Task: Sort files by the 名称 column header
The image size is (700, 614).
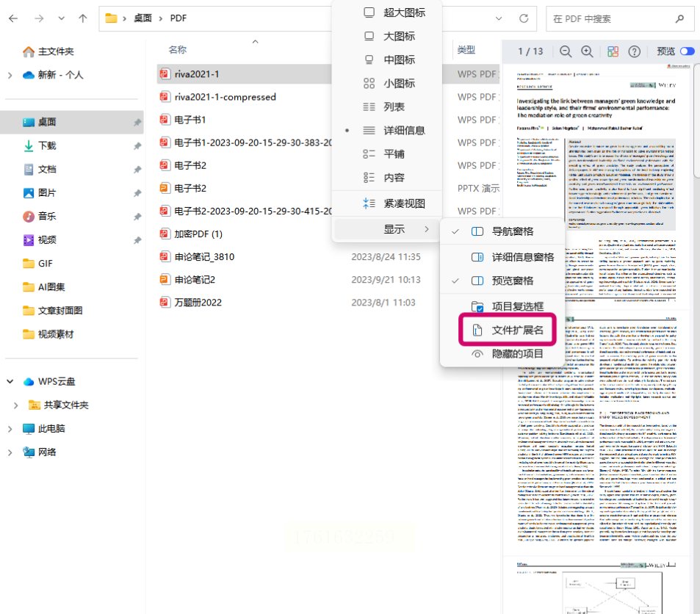Action: pyautogui.click(x=177, y=49)
